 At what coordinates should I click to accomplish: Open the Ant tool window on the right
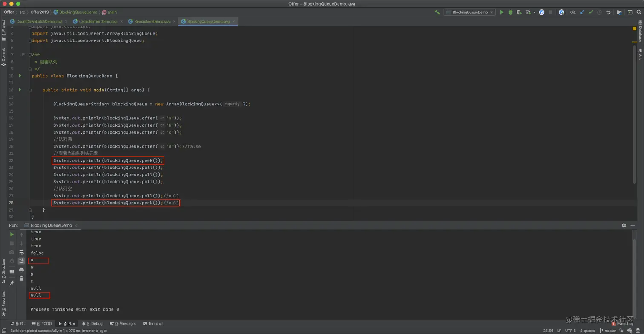[x=640, y=54]
